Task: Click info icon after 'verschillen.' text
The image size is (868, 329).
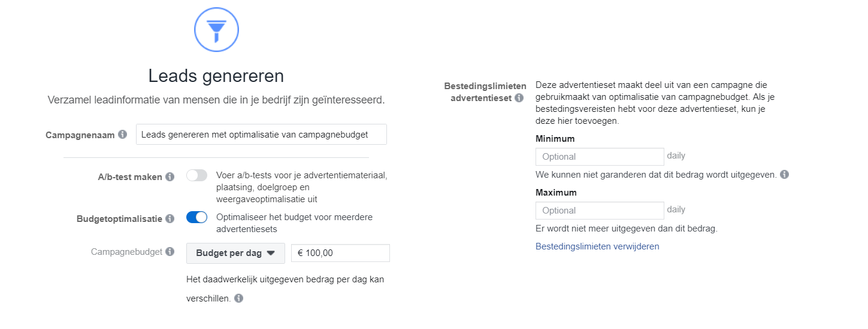Action: click(239, 298)
